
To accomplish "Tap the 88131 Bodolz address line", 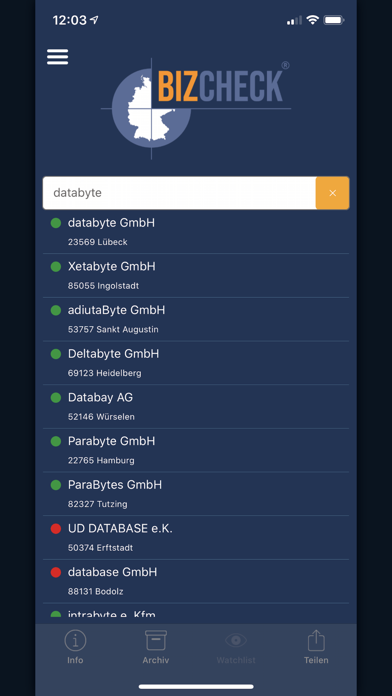I will [96, 591].
